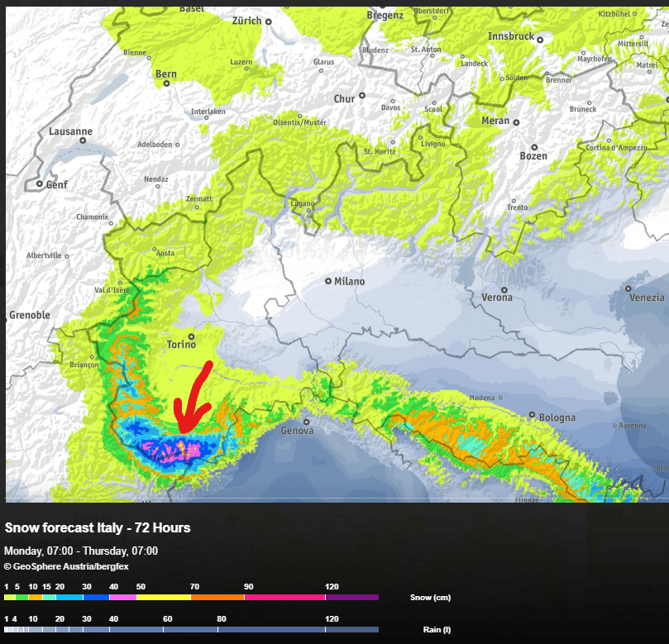Click the "Snow forecast Italy - 72 Hours" title
Screen dimensions: 669x644
tap(98, 527)
